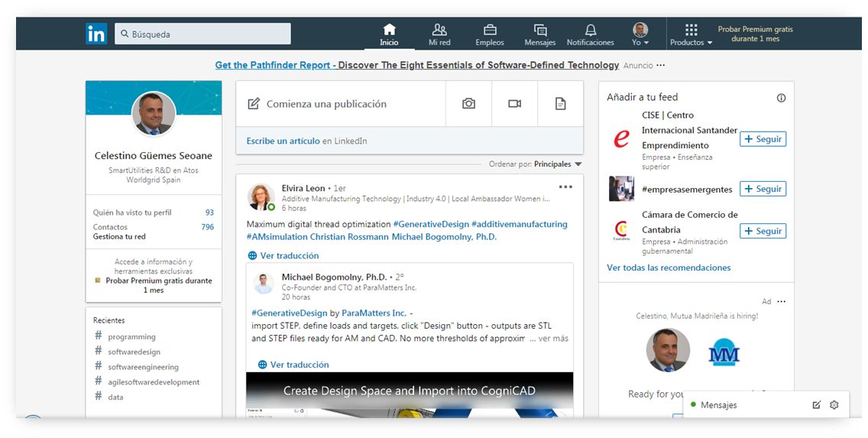
Task: Follow #empresasemergentes
Action: [x=763, y=189]
